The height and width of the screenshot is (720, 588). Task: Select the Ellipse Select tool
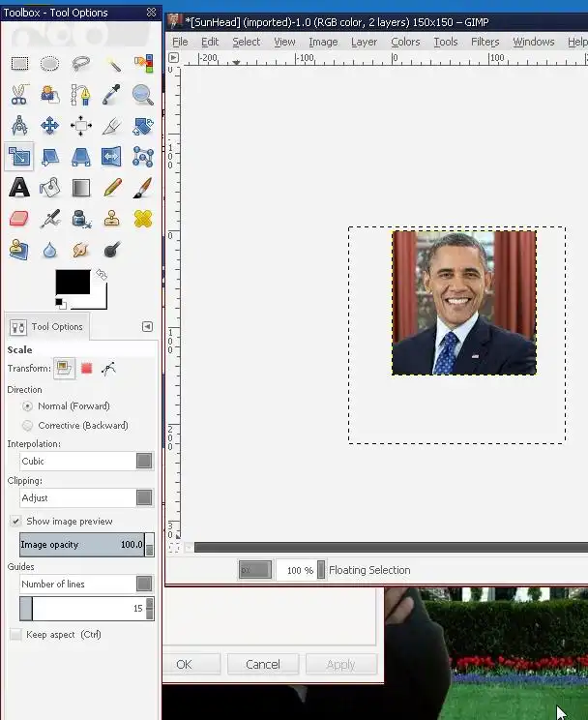tap(50, 63)
